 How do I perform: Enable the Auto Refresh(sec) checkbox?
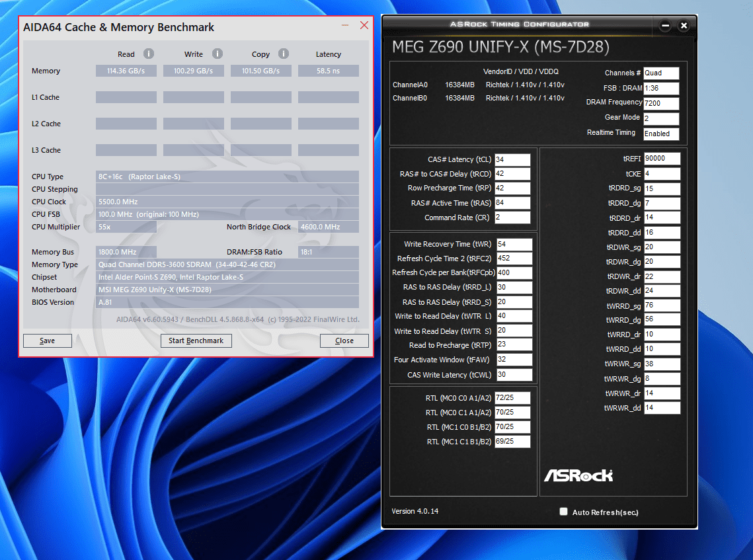563,512
